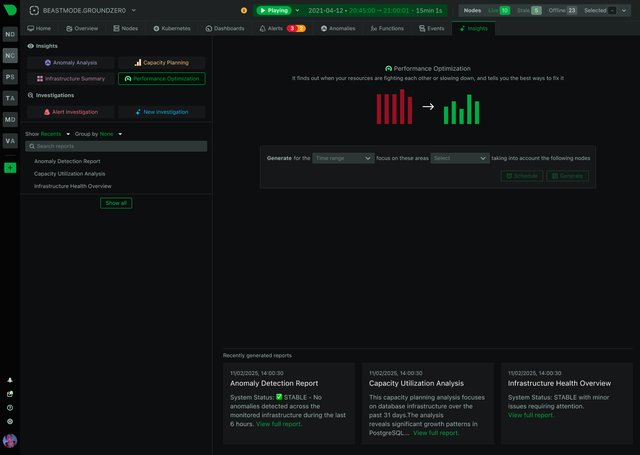View full Anomaly Detection Report link
The height and width of the screenshot is (455, 640).
coord(279,424)
